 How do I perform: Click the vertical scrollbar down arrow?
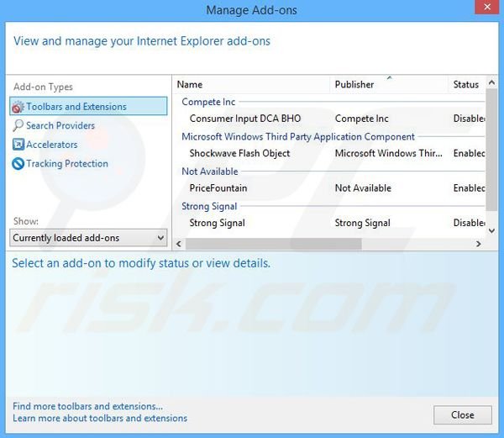click(x=491, y=230)
